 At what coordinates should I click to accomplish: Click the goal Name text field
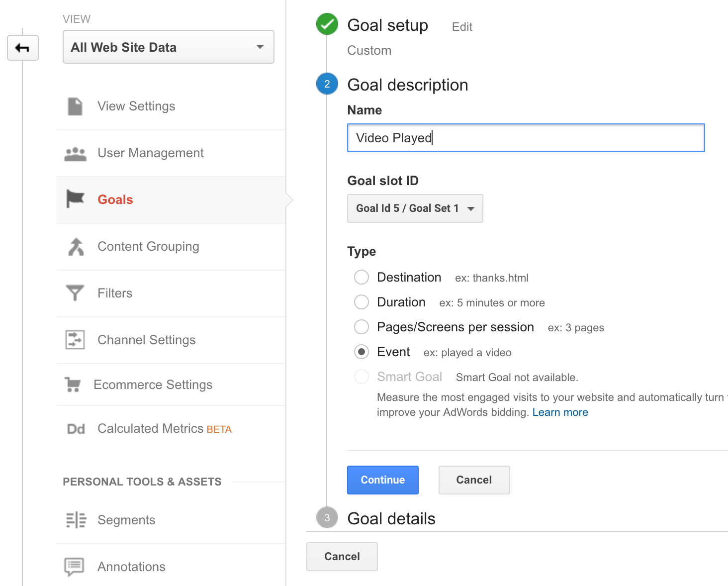click(526, 138)
